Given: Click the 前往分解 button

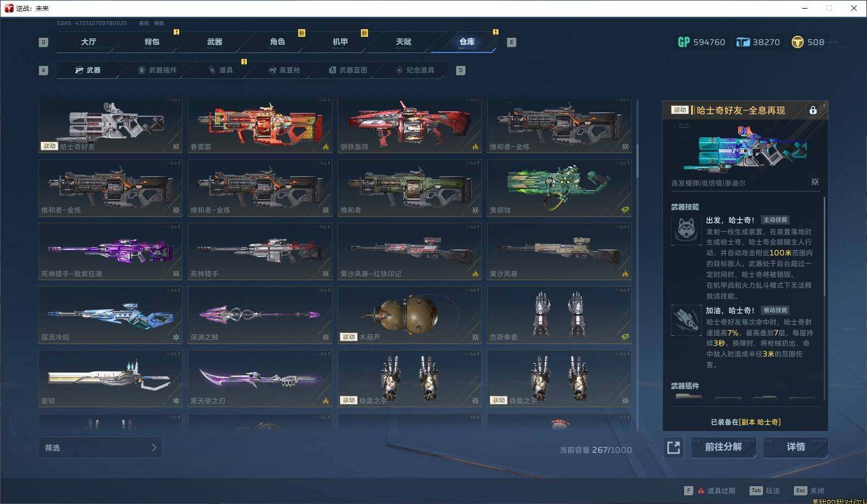Looking at the screenshot, I should coord(723,447).
